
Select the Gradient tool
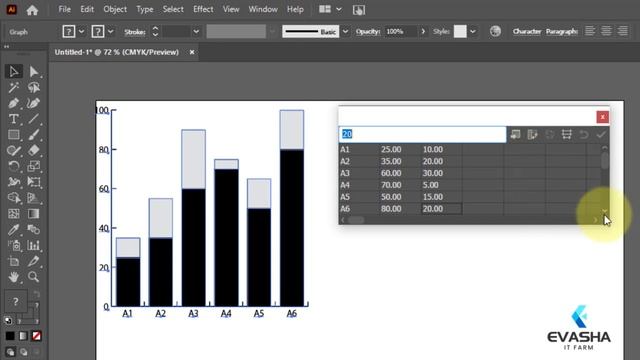pyautogui.click(x=33, y=214)
